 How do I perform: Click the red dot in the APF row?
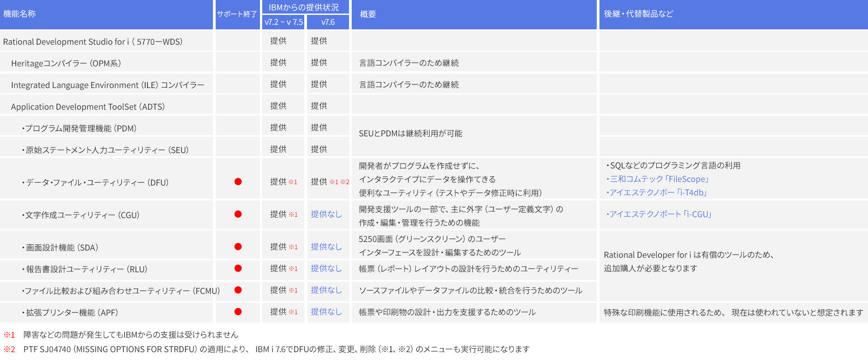[238, 312]
